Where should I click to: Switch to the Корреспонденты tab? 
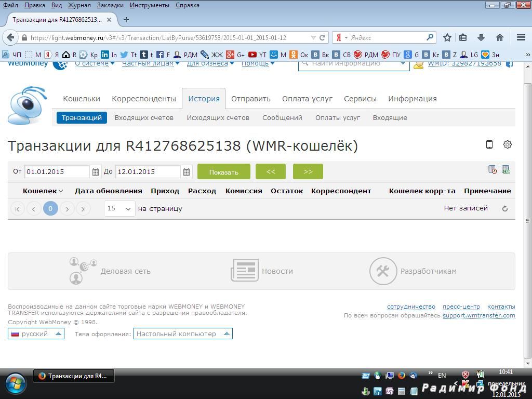[x=144, y=99]
